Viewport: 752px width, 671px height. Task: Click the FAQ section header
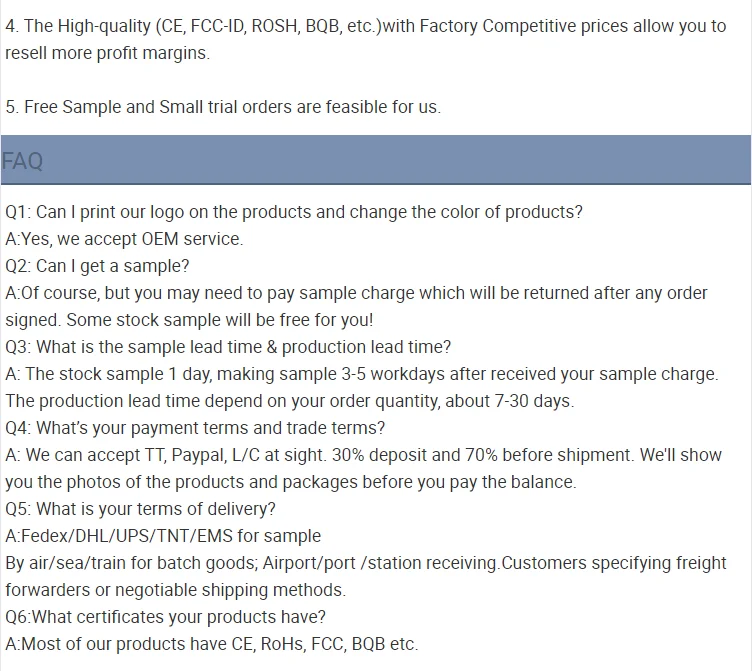(376, 160)
